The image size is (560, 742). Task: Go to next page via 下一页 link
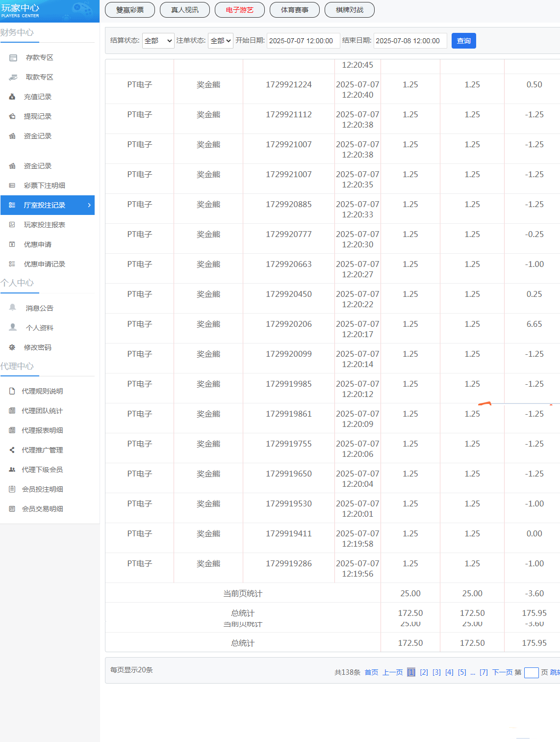pos(502,672)
